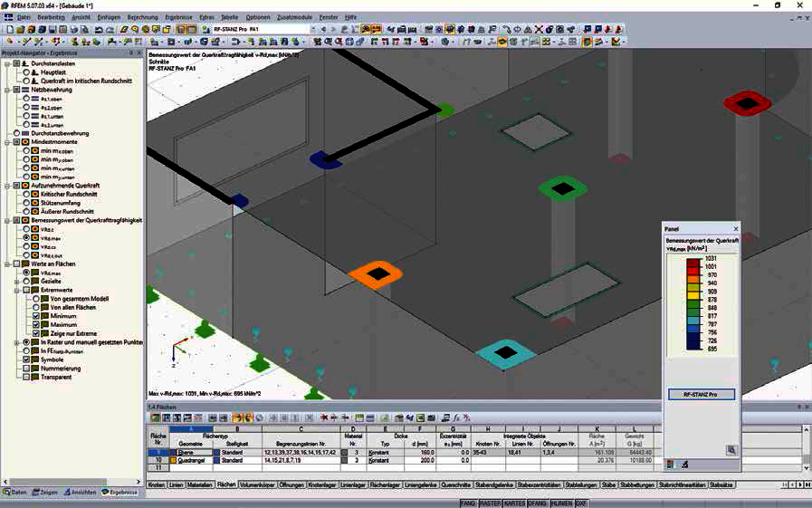Toggle the Minimum checkbox under Extremwerte
Screen dimensions: 812x508
pos(35,316)
